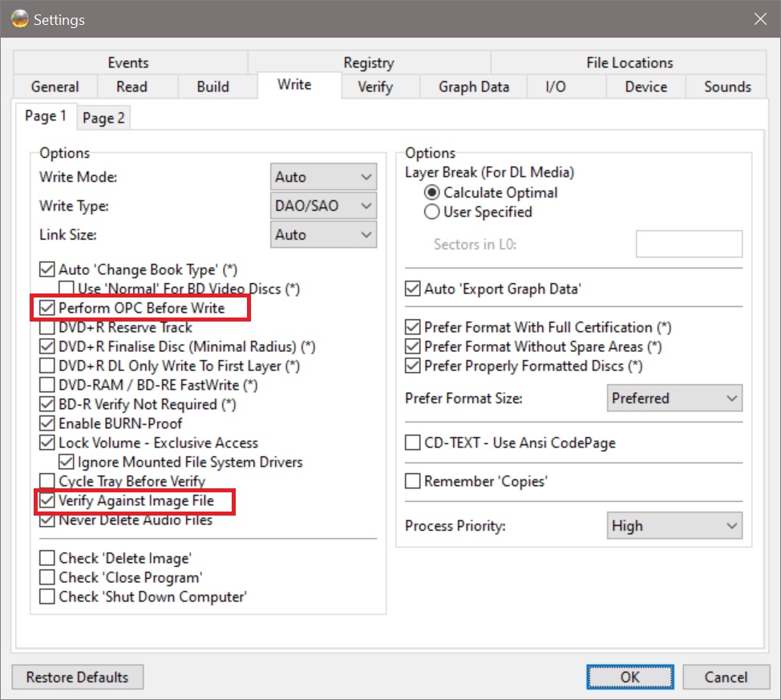Open the Link Size dropdown
Image resolution: width=781 pixels, height=700 pixels.
(323, 235)
